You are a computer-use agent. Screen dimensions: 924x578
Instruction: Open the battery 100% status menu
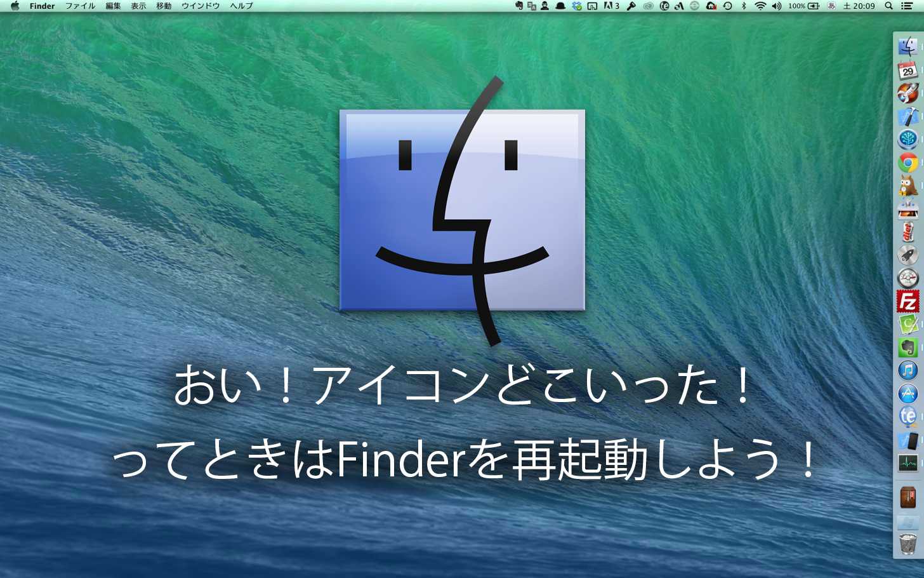(x=803, y=6)
